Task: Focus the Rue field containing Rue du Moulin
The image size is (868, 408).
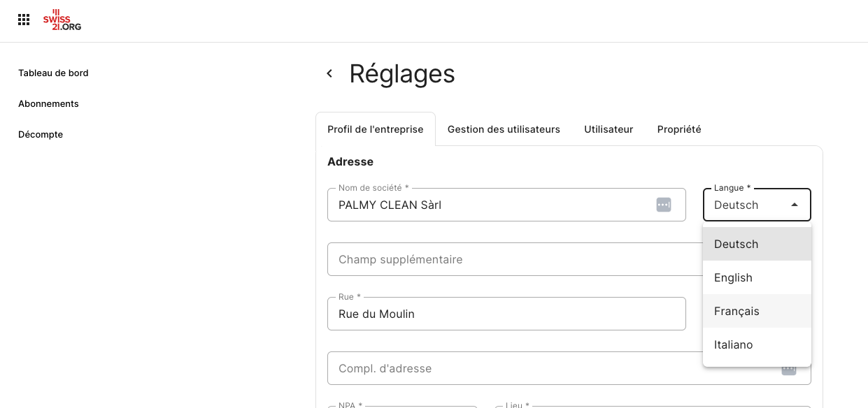Action: (x=506, y=314)
